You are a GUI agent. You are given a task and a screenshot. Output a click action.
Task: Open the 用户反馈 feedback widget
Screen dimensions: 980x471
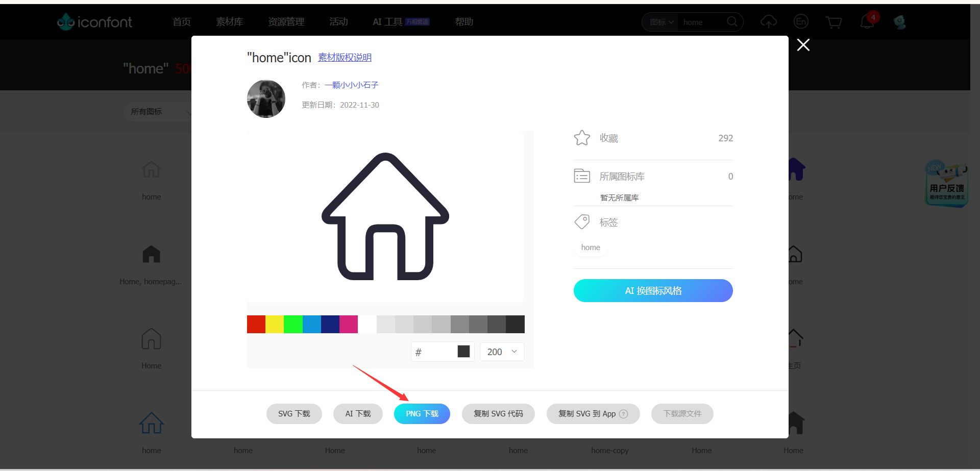(x=947, y=184)
